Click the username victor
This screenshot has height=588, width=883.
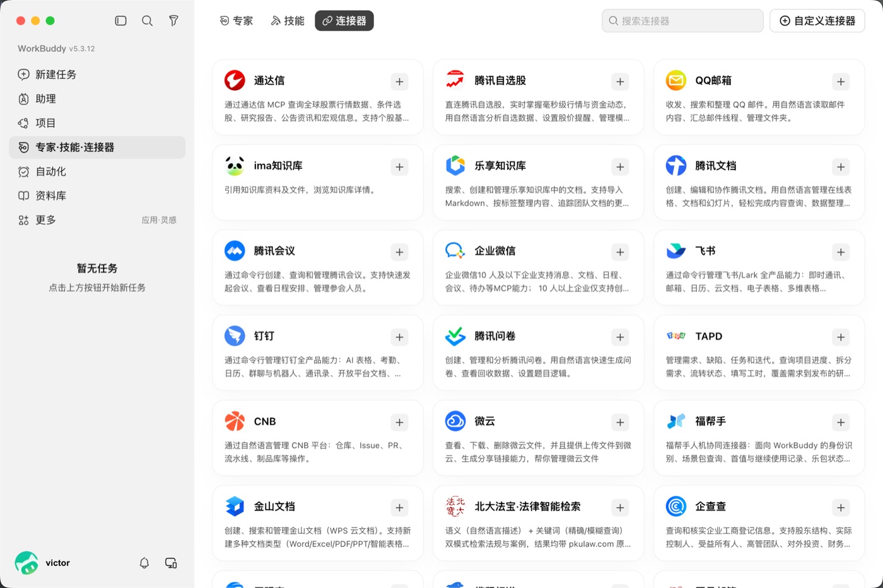[57, 563]
